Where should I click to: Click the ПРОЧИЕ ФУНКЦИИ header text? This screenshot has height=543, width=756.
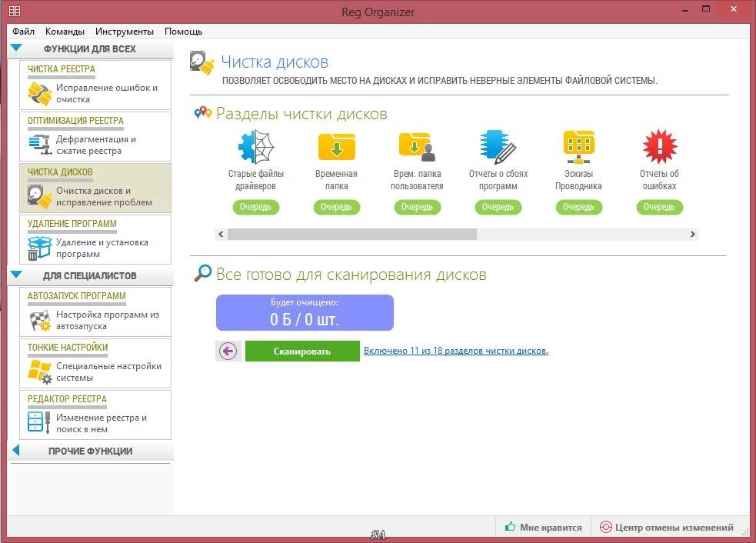click(x=90, y=451)
